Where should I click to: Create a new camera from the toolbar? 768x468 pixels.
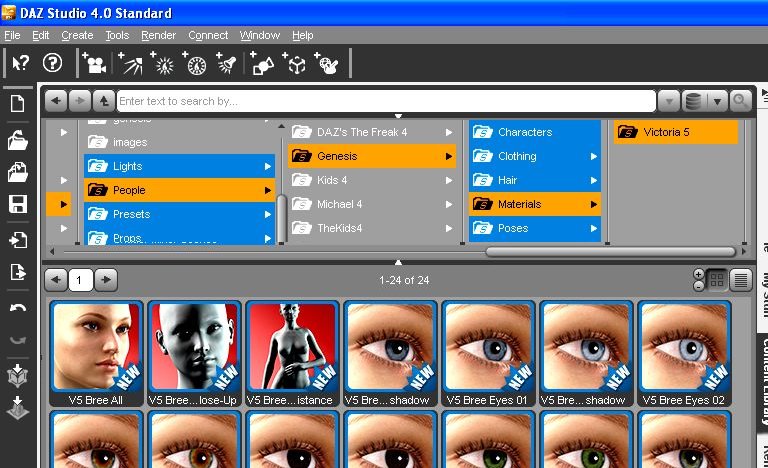point(94,63)
